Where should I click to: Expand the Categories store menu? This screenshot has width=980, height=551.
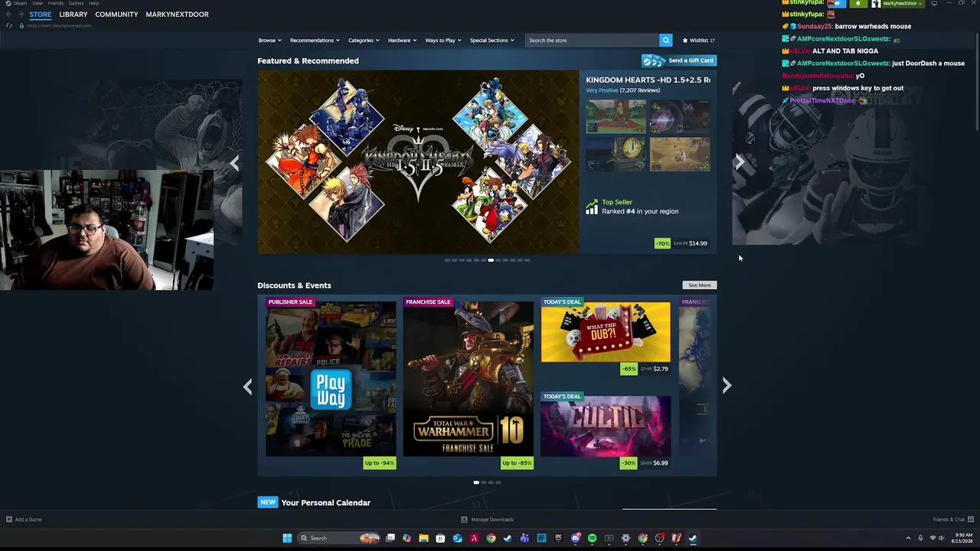364,40
